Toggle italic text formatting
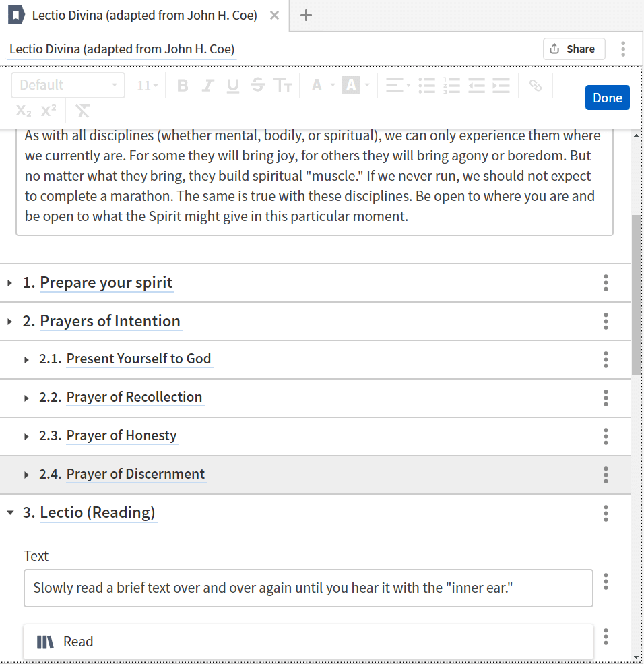Viewport: 644px width, 664px height. tap(207, 86)
